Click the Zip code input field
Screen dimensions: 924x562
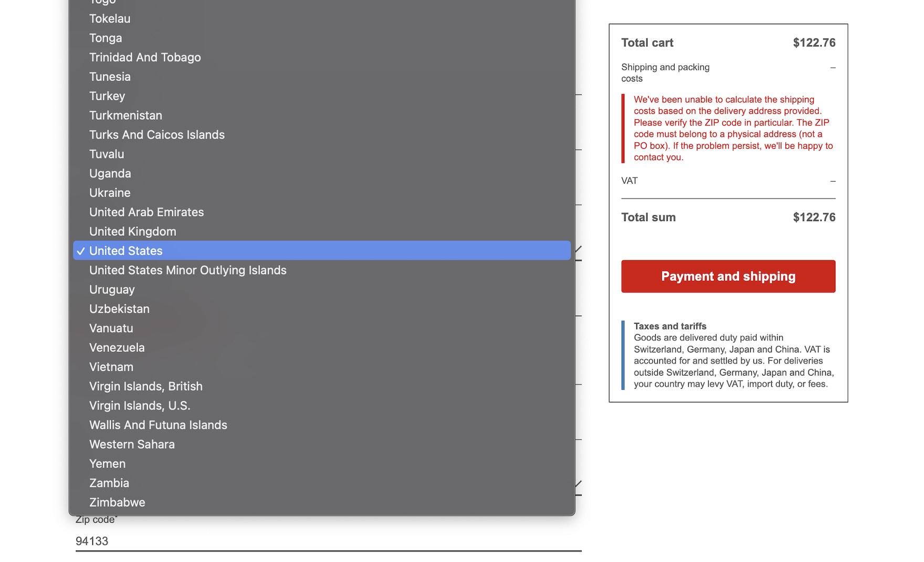(328, 541)
